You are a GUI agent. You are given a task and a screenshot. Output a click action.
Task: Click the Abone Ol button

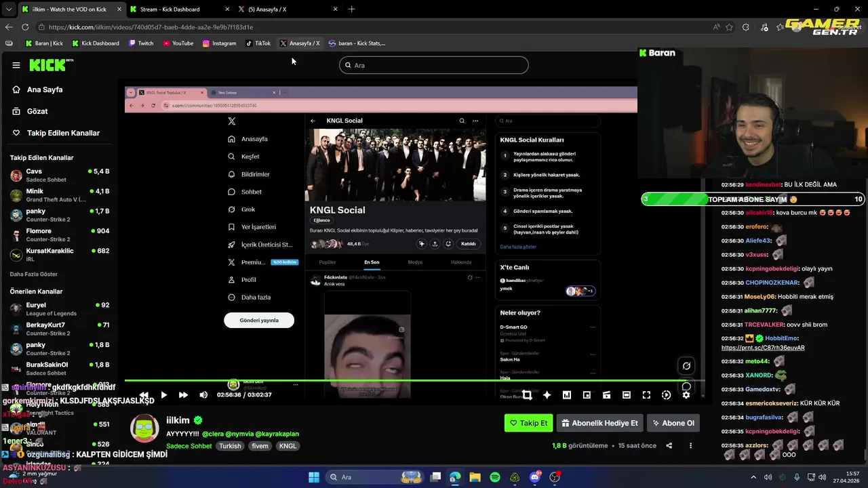click(673, 423)
